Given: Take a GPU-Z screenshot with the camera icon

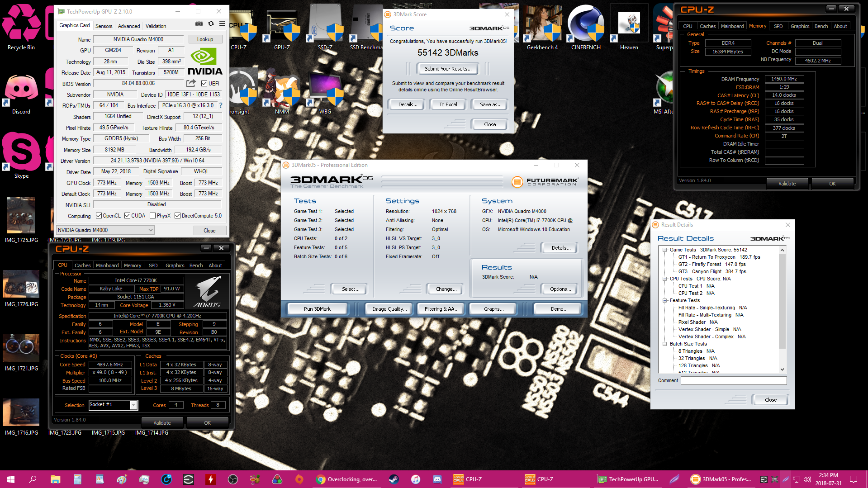Looking at the screenshot, I should coord(199,24).
